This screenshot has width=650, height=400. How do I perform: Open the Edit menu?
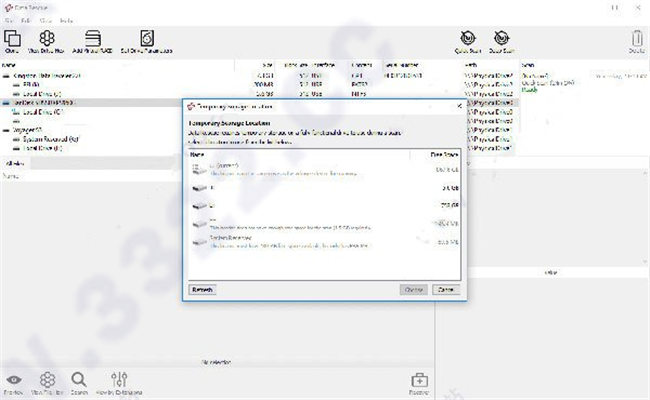tap(26, 20)
